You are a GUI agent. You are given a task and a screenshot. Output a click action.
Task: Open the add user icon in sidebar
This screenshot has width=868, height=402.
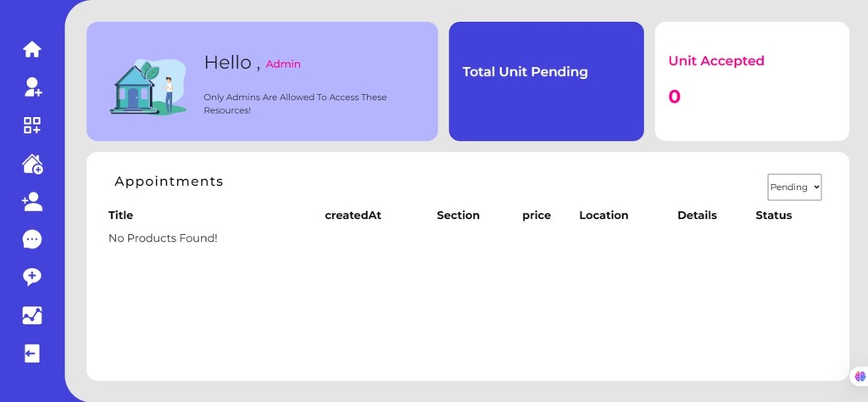(32, 87)
